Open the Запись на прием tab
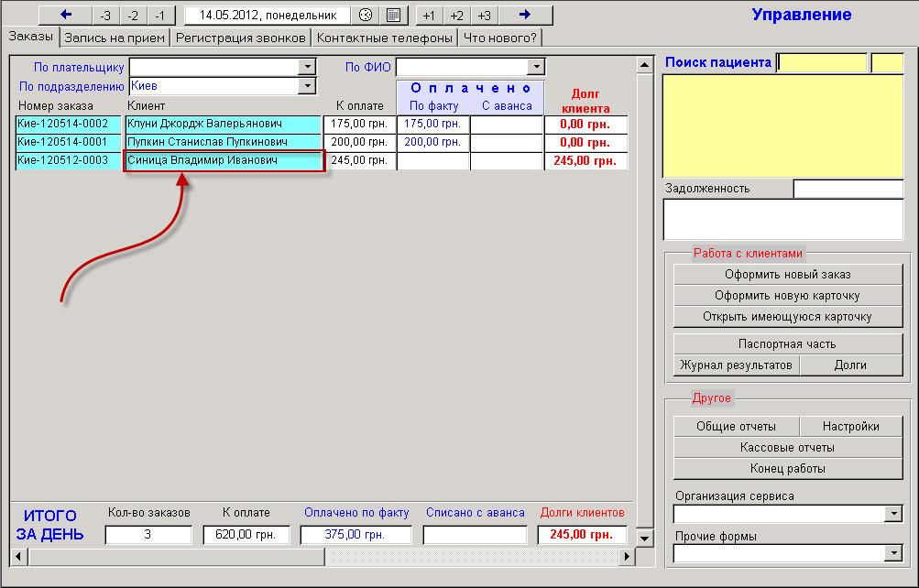919x588 pixels. [115, 38]
